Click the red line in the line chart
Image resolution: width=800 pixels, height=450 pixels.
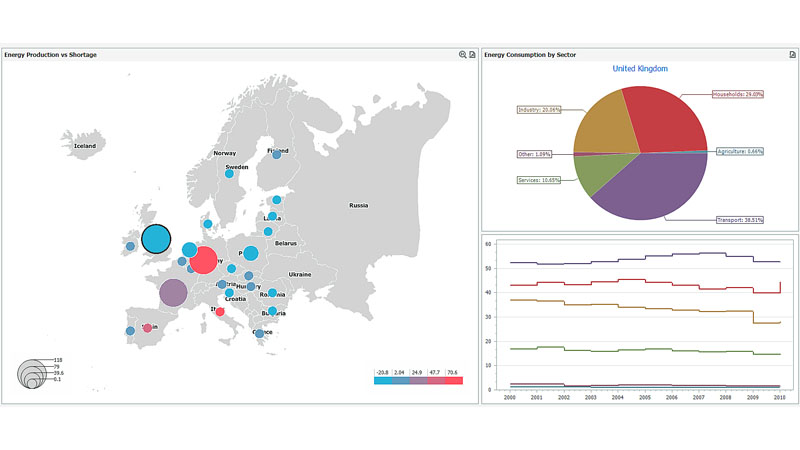[x=645, y=282]
